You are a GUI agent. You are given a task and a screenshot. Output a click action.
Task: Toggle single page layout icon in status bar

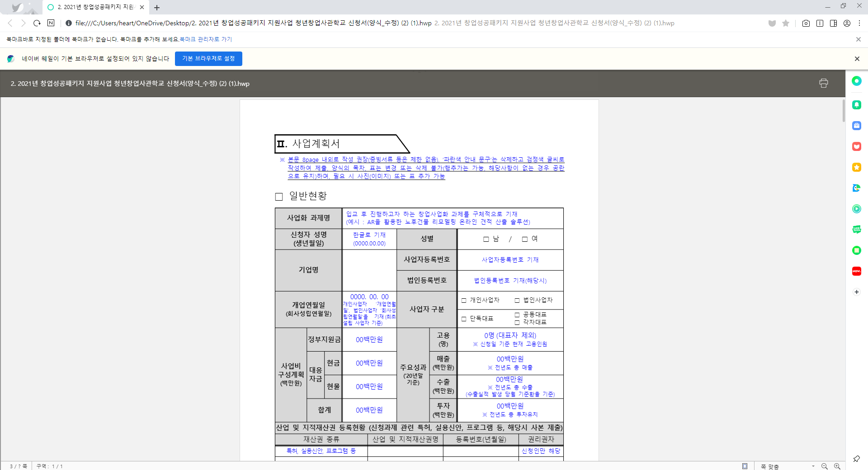(x=745, y=466)
